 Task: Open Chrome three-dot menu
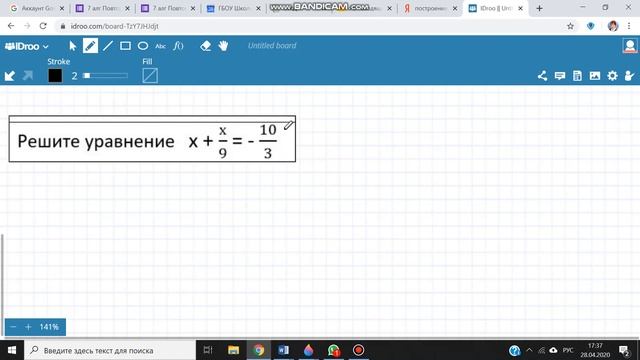(x=629, y=26)
